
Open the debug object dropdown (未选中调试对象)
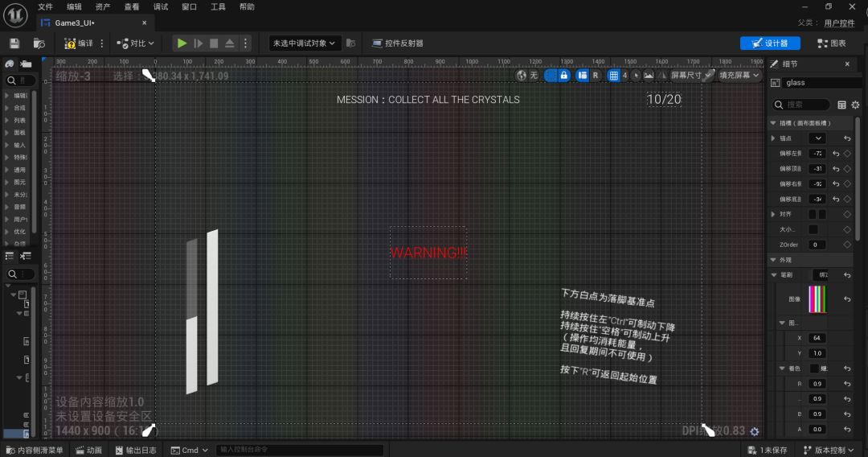pos(305,43)
